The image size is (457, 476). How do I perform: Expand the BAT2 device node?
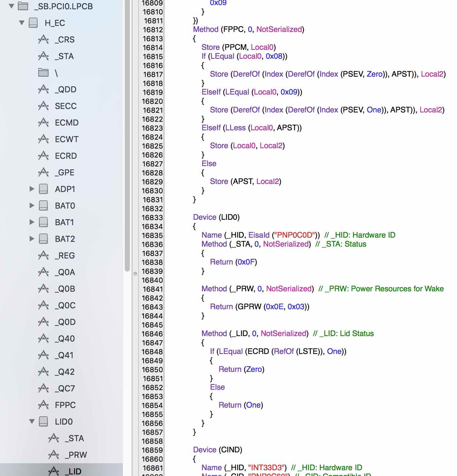tap(32, 239)
